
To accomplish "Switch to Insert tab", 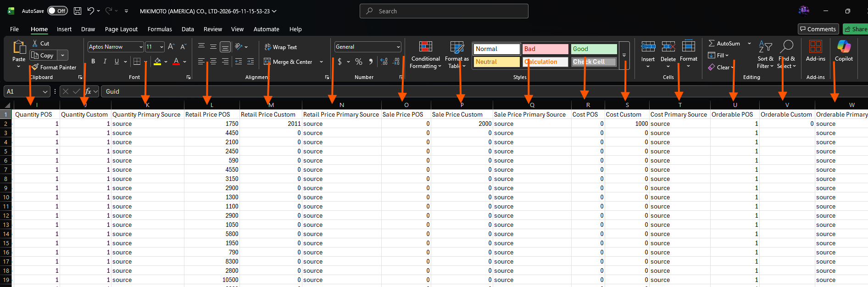I will pyautogui.click(x=64, y=29).
